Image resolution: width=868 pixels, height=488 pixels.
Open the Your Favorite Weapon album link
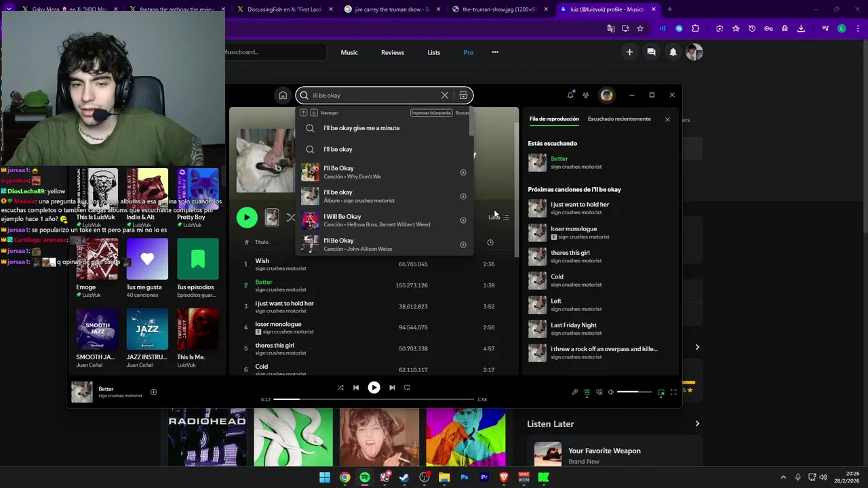[604, 451]
